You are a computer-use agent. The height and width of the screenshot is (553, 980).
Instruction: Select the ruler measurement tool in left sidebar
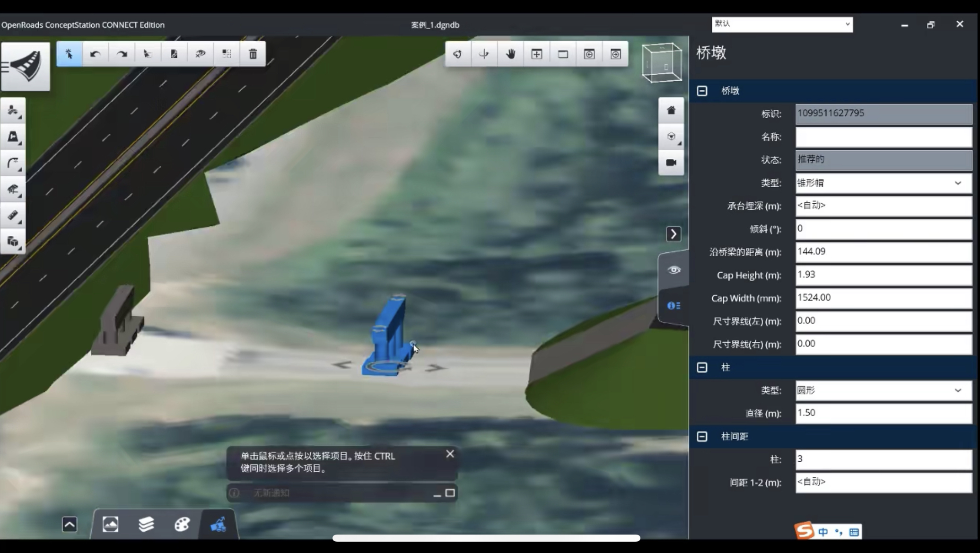coord(13,216)
